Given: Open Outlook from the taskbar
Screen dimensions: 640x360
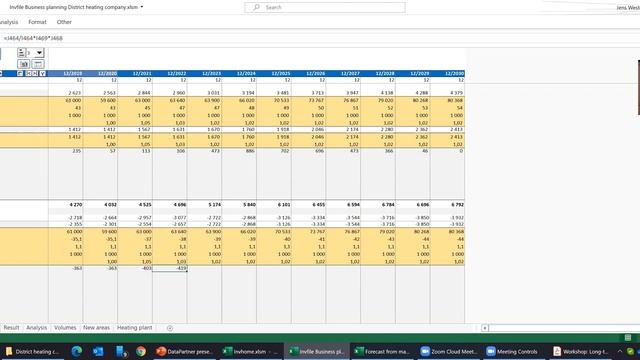Looking at the screenshot, I should [x=98, y=351].
